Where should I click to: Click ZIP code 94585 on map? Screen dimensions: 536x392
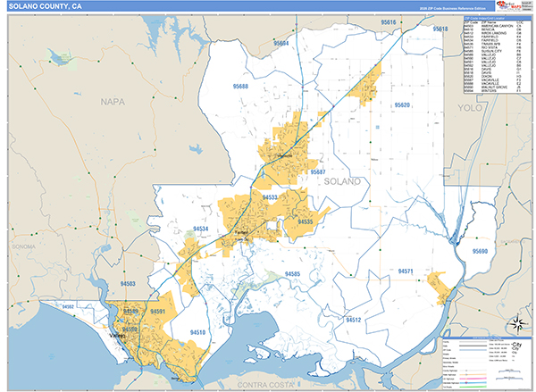click(x=293, y=274)
